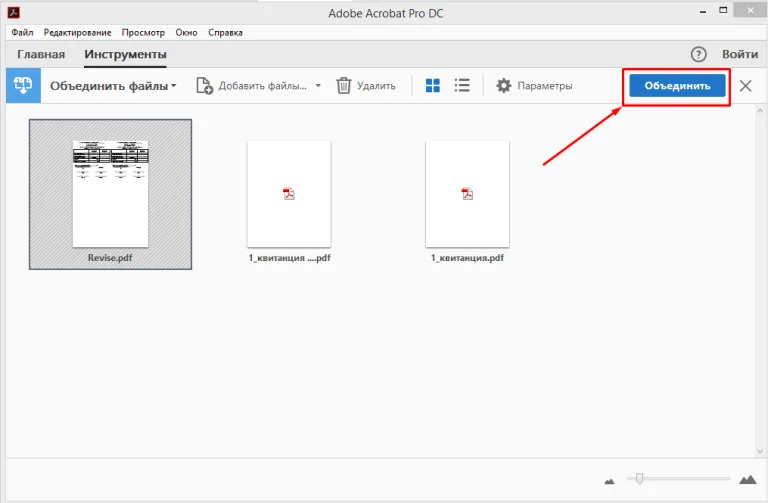Image resolution: width=768 pixels, height=503 pixels.
Task: Switch to the Инструменты tab
Action: (x=125, y=54)
